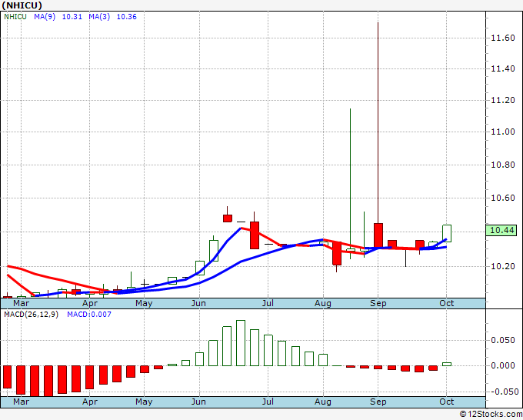Click Jun on the price chart time axis
The width and height of the screenshot is (523, 420).
198,303
